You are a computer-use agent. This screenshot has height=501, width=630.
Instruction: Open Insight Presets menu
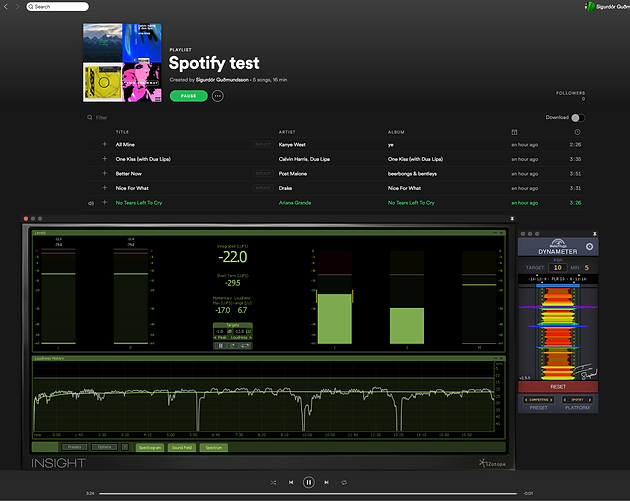click(74, 447)
